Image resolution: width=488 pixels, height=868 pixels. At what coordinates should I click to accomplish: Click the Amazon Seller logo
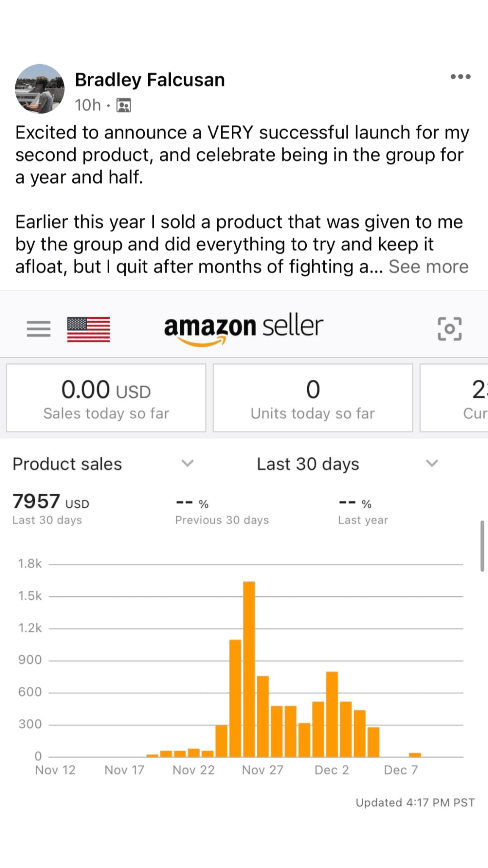pyautogui.click(x=244, y=328)
